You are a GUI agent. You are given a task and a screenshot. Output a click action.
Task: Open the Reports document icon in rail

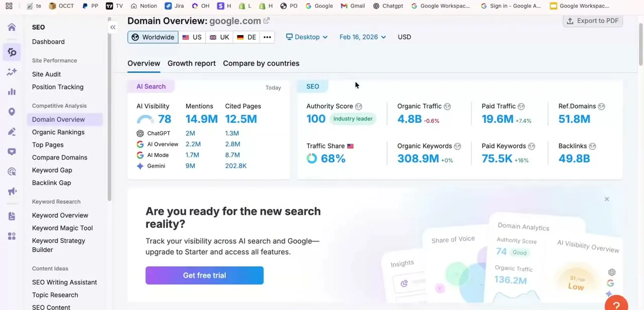click(x=12, y=216)
